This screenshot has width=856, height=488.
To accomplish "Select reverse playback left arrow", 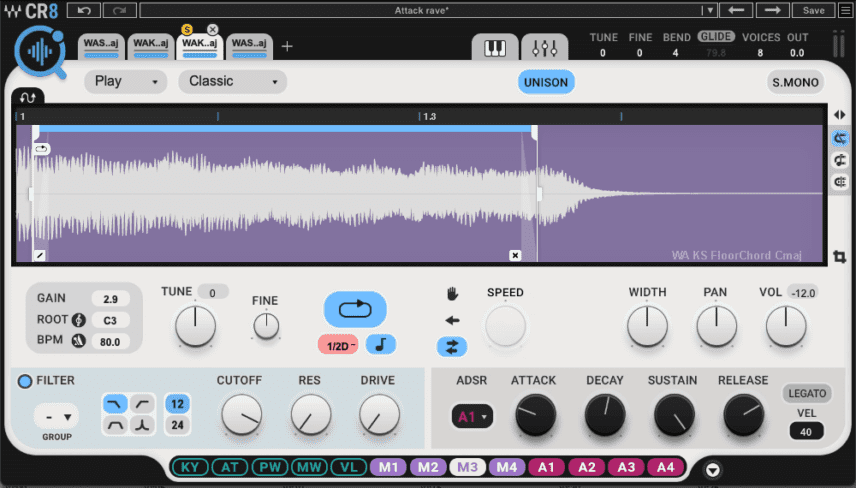I will [452, 320].
